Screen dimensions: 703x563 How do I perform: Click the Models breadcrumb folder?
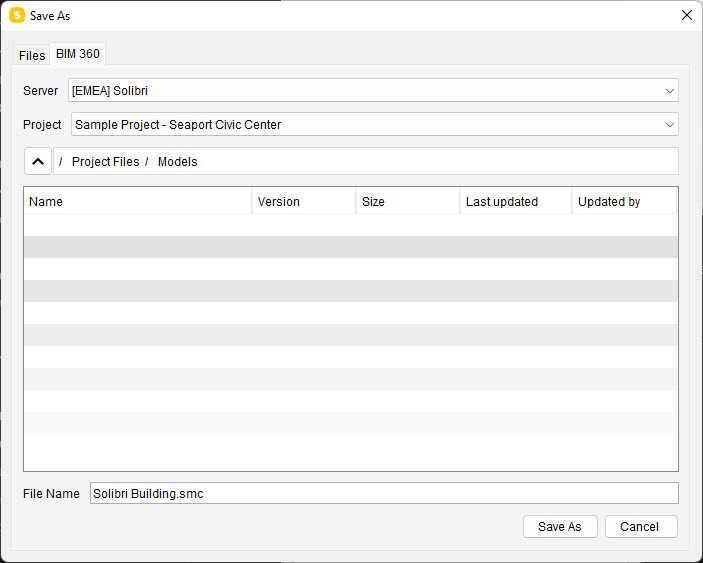pos(177,162)
